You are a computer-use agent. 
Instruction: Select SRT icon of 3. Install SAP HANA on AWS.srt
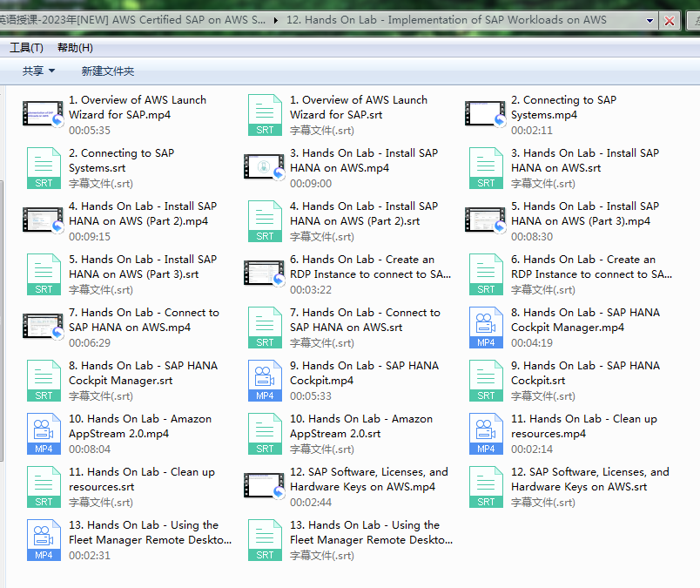(486, 168)
